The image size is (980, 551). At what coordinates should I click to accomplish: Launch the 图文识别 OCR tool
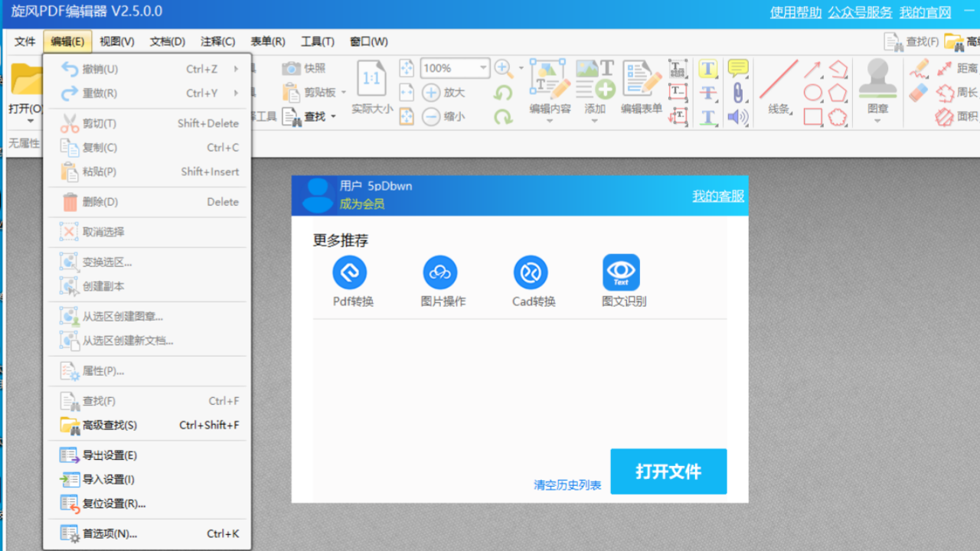coord(621,272)
